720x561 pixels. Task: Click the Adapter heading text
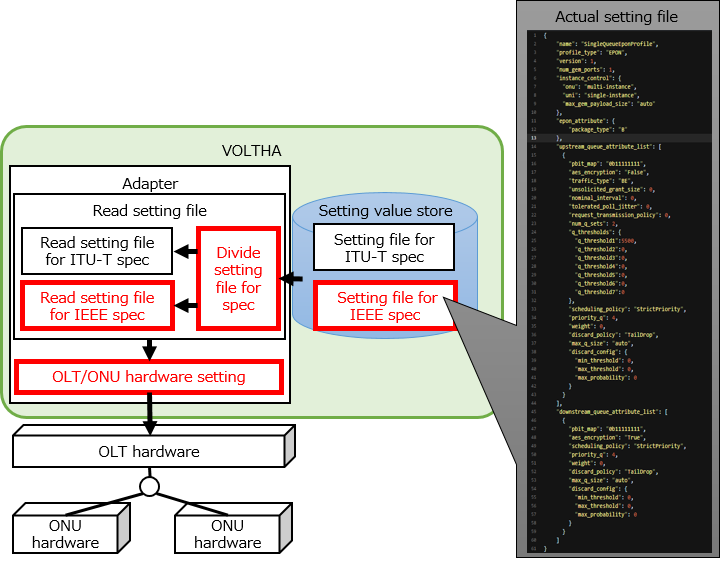(150, 183)
